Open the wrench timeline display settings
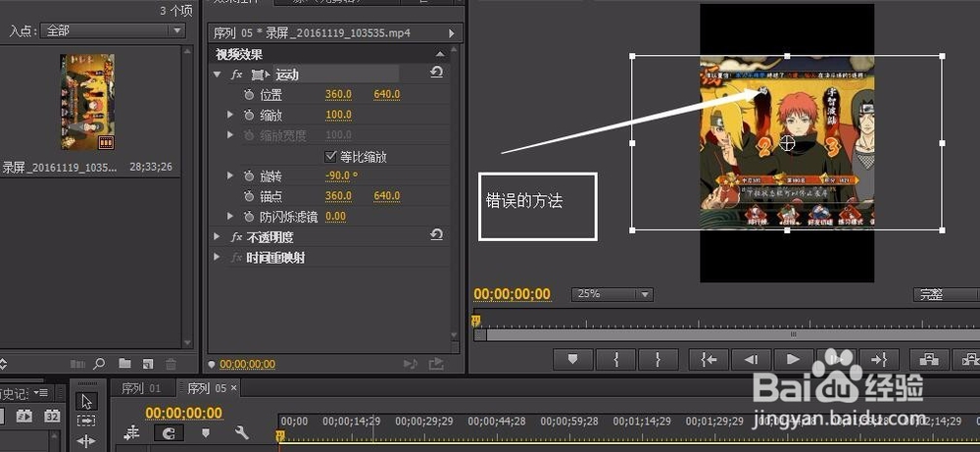The width and height of the screenshot is (980, 452). (242, 432)
